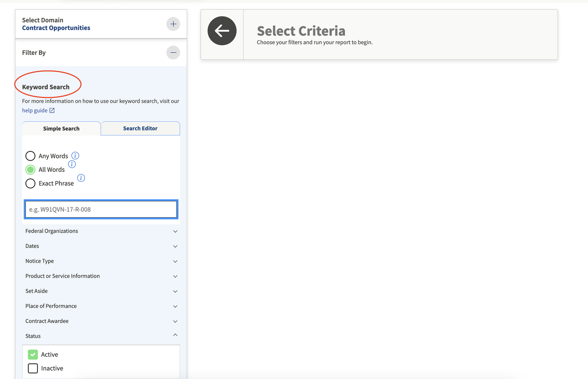
Task: Click the Keyword Search heading
Action: point(46,87)
